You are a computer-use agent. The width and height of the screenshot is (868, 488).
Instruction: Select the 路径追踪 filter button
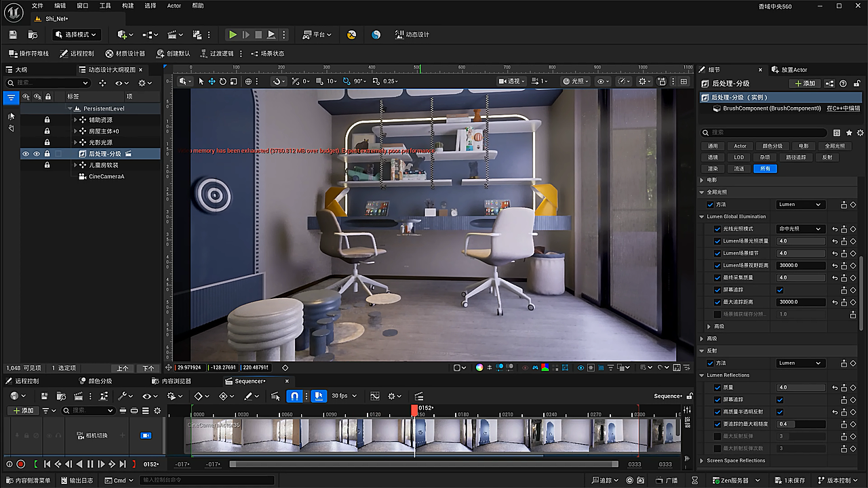click(797, 157)
